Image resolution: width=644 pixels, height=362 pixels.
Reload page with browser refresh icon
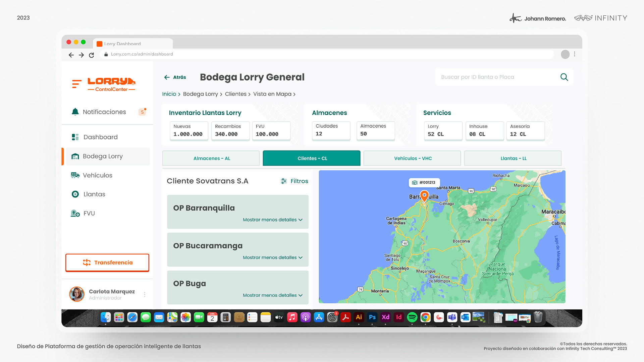tap(91, 55)
